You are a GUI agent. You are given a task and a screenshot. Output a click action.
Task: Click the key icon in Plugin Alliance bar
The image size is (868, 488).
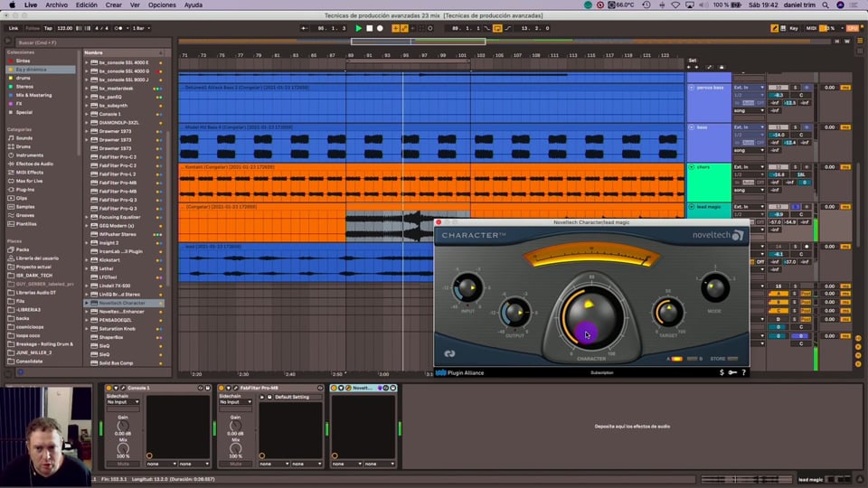click(x=732, y=373)
